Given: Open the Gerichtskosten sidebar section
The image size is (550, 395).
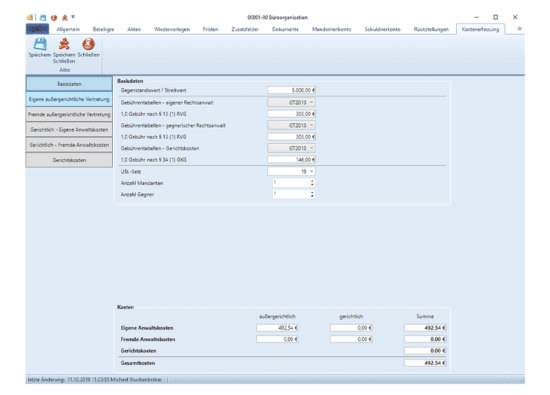Looking at the screenshot, I should 69,160.
